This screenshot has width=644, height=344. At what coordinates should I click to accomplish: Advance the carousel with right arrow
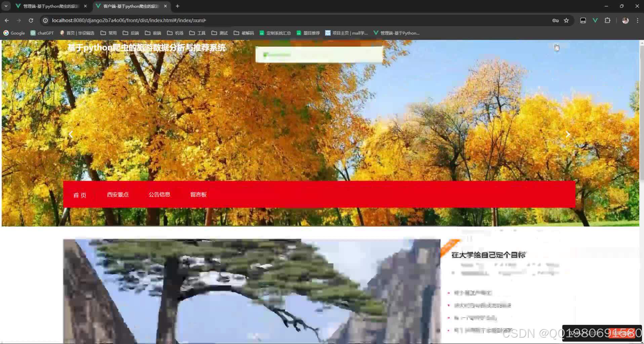click(x=567, y=134)
